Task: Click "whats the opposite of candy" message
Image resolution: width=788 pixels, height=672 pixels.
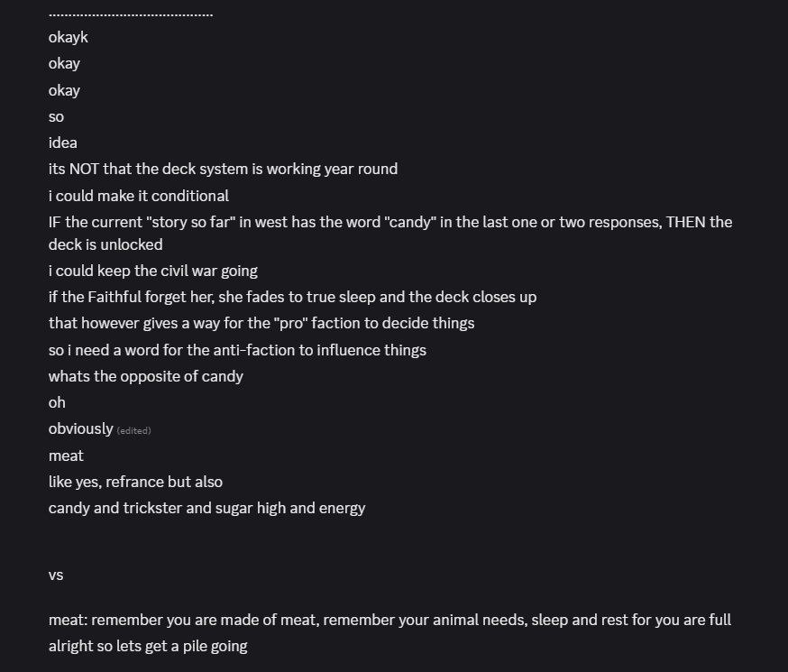Action: pos(146,376)
